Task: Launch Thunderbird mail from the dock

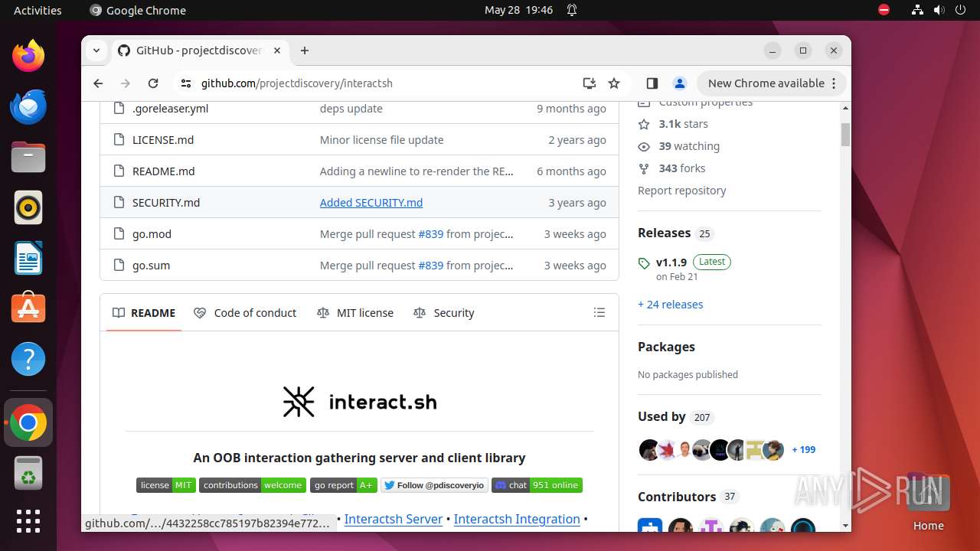Action: [x=28, y=106]
